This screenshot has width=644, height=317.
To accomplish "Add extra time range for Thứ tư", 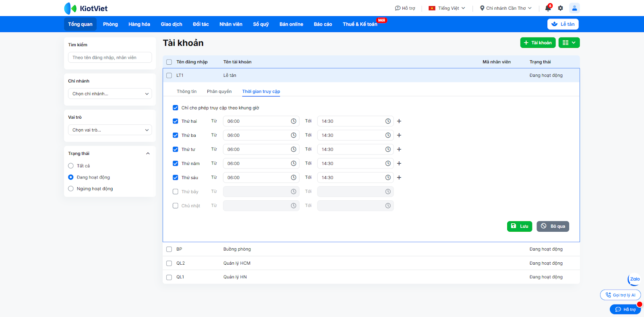I will coord(399,149).
